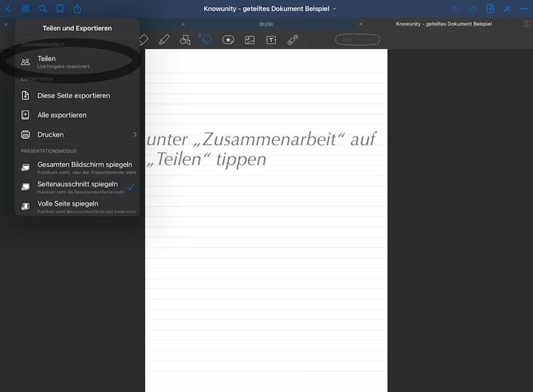
Task: Open the three-dots more menu
Action: pos(524,9)
